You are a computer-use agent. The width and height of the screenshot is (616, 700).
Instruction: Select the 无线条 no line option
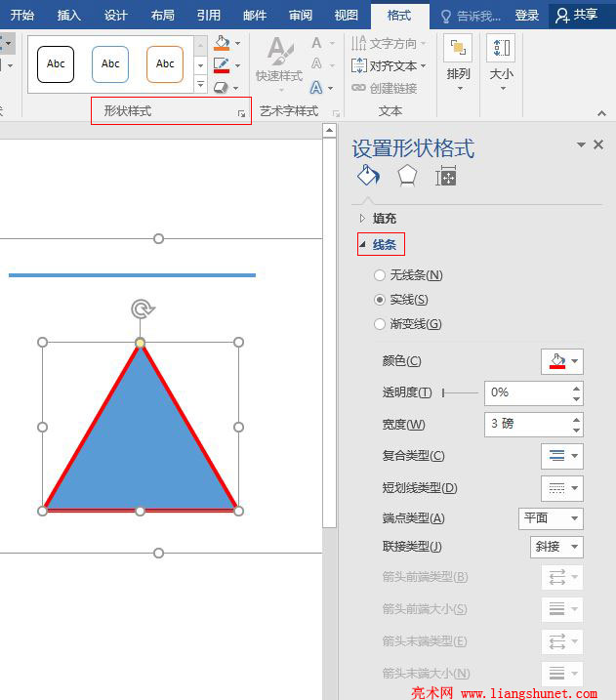408,275
